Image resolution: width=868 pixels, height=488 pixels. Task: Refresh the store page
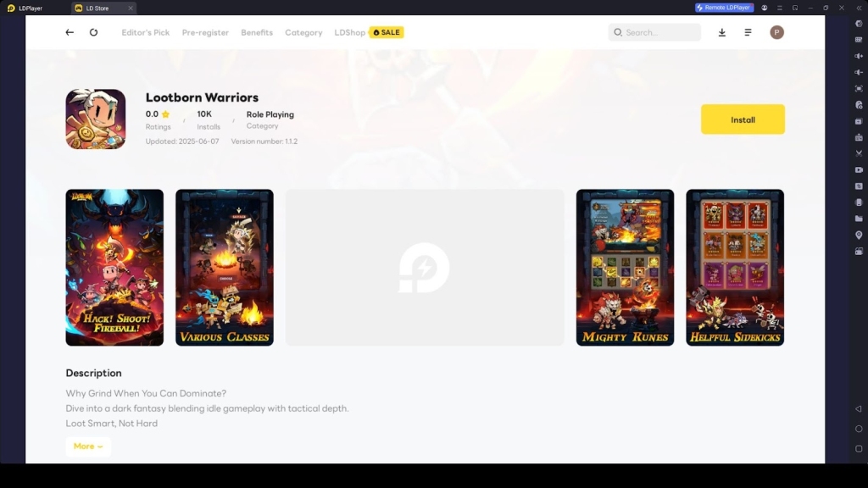click(x=93, y=32)
